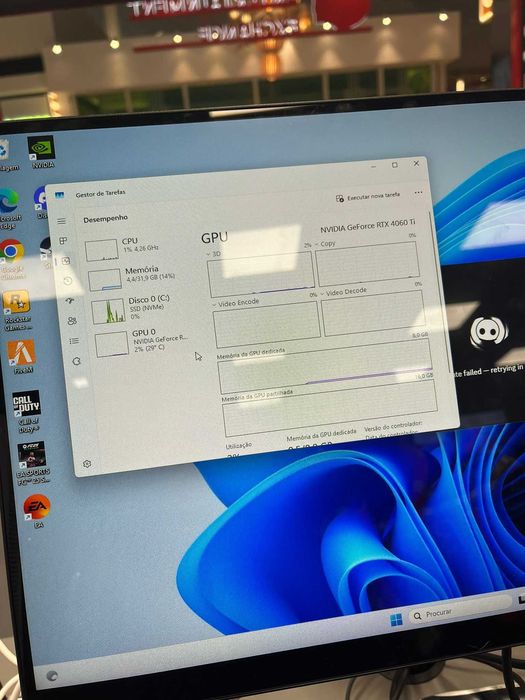Switch to the Processes page icon
The image size is (525, 700).
(x=63, y=241)
